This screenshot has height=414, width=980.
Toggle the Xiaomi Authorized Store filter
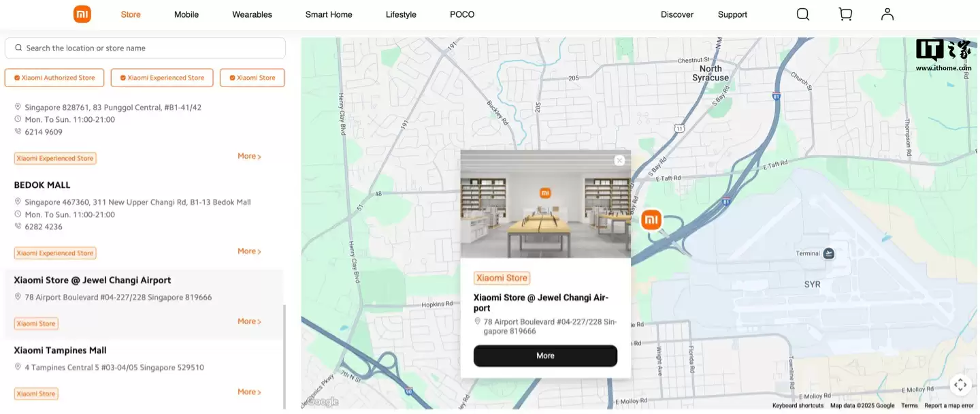(x=54, y=78)
